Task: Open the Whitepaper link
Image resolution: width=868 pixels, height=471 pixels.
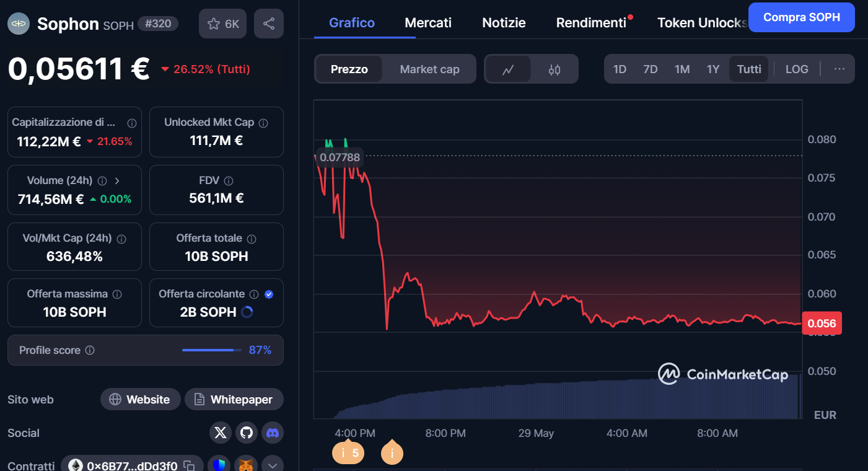Action: 234,400
